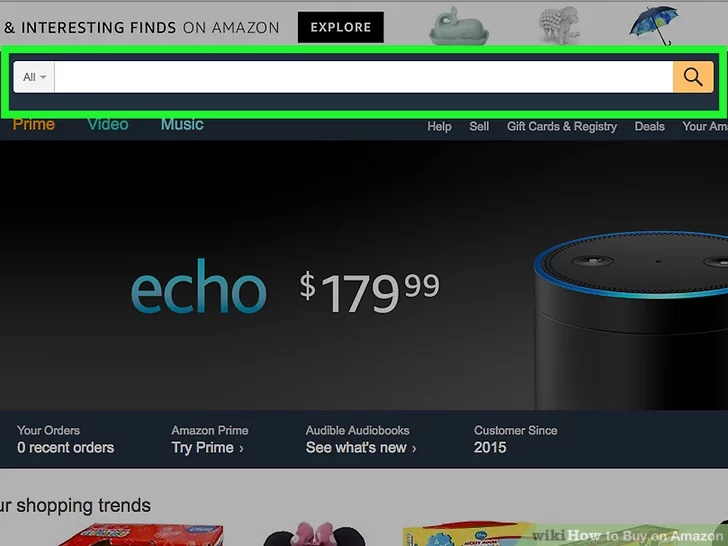The image size is (728, 546).
Task: Click the Echo $179.99 promotional banner
Action: coord(364,275)
